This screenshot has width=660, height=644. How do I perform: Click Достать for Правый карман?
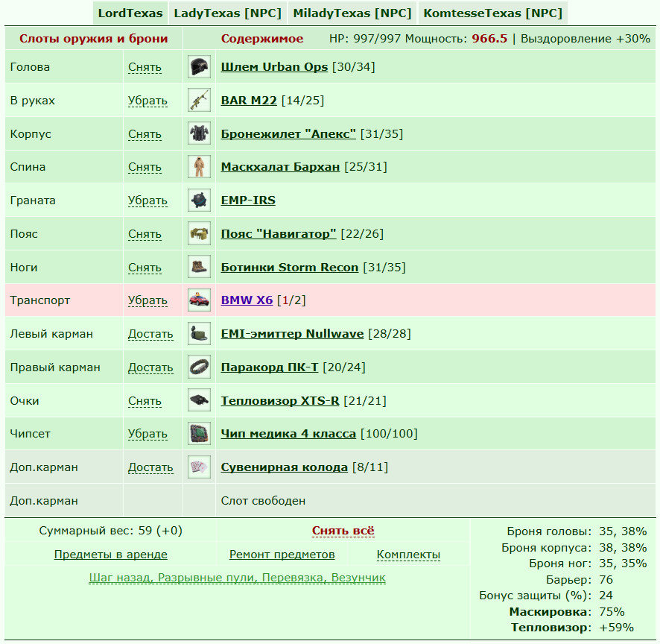150,367
